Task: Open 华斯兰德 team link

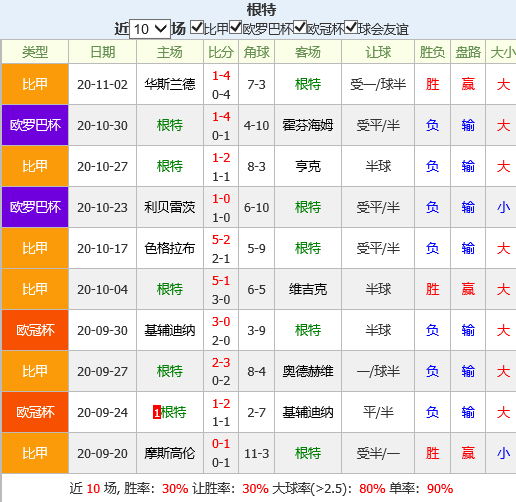Action: pos(170,84)
